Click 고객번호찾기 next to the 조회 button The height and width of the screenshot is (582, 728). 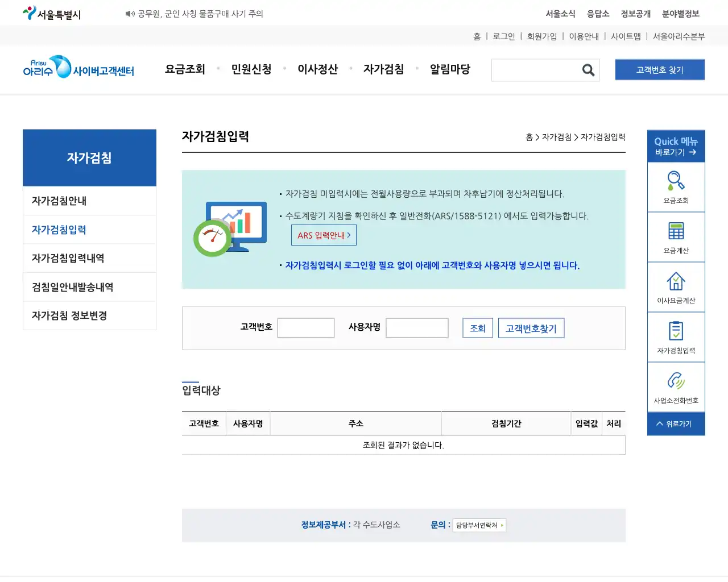(531, 328)
